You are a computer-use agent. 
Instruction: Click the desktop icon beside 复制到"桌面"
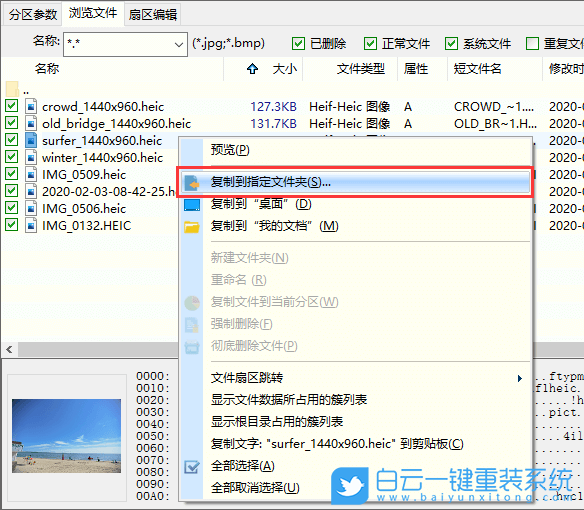tap(192, 205)
